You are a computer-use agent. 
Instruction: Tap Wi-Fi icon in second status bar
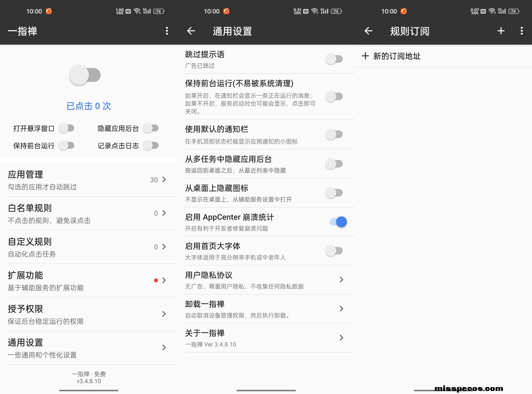click(x=314, y=11)
